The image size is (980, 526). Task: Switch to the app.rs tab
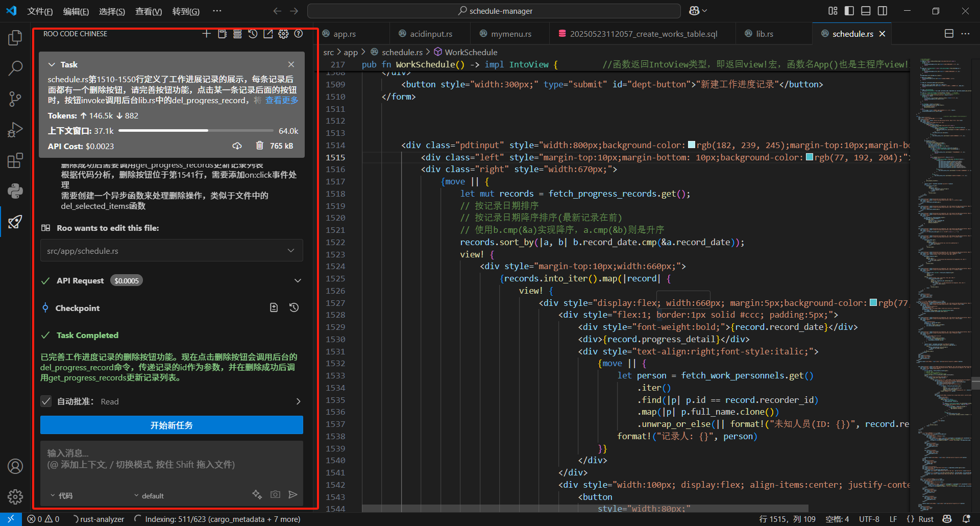[344, 34]
